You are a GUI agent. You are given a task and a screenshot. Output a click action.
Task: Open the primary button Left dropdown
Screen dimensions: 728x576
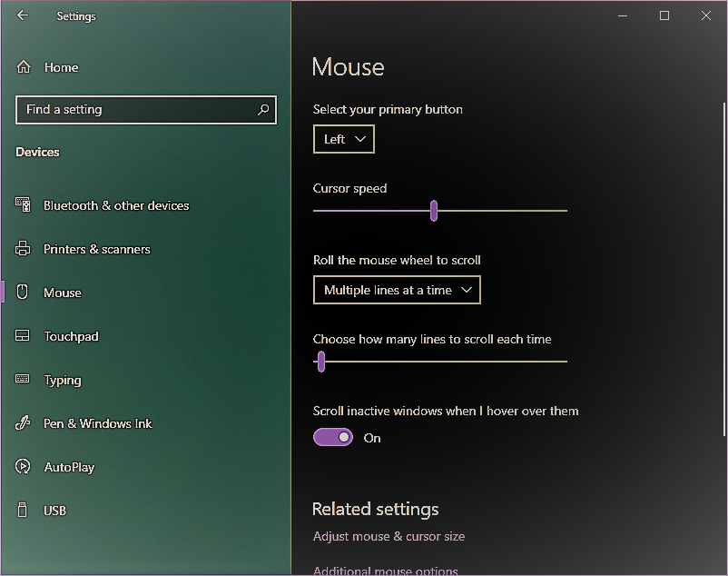[x=343, y=139]
